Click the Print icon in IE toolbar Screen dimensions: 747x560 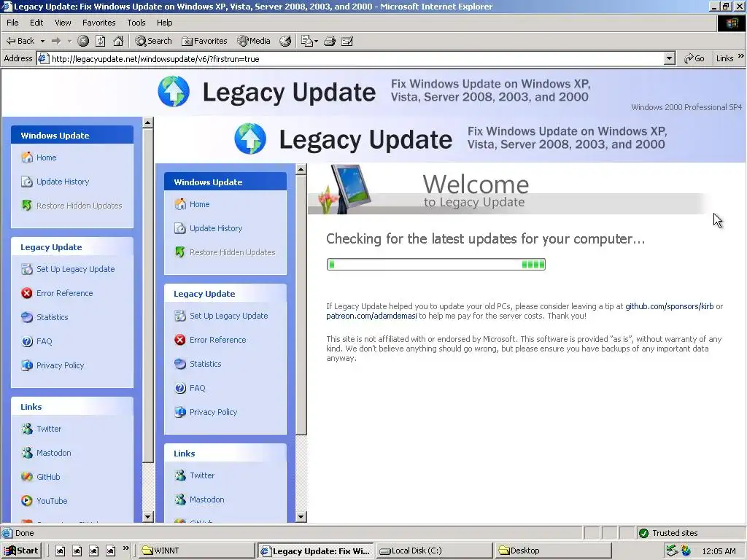coord(330,41)
